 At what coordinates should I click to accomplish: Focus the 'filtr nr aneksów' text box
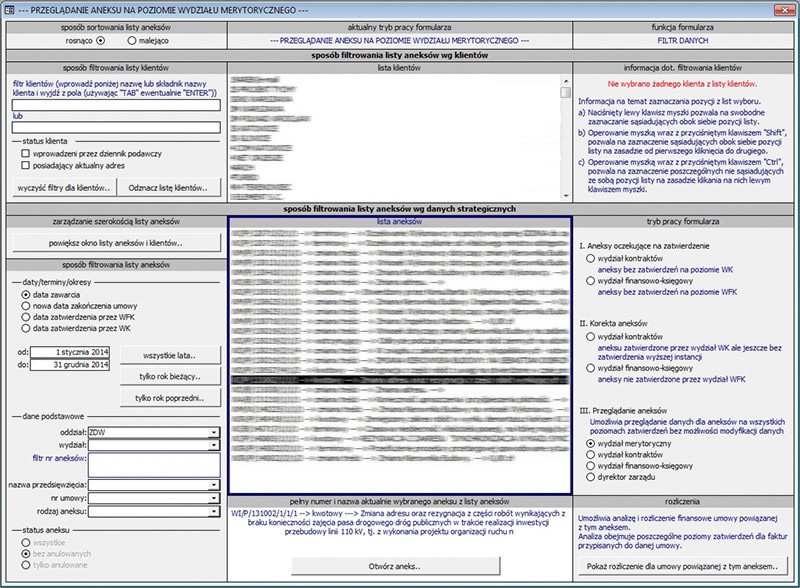(x=154, y=465)
